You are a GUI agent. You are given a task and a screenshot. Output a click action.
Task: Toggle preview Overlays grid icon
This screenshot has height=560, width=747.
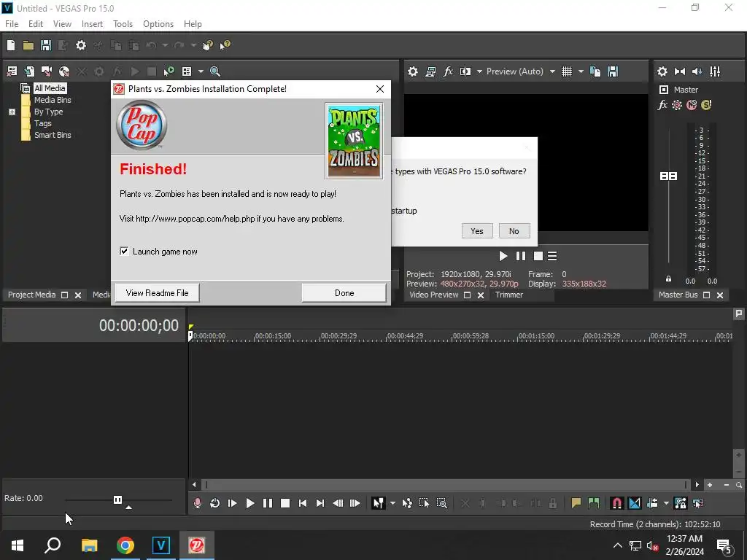point(566,71)
